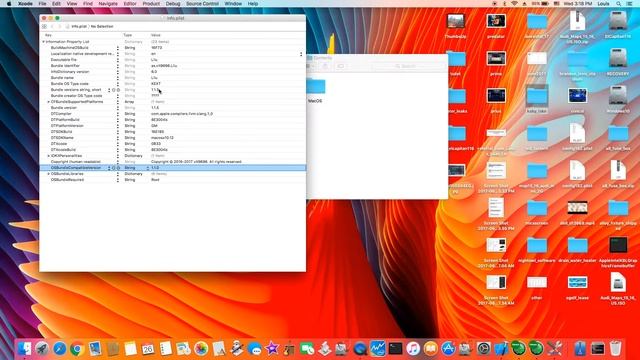640x360 pixels.
Task: Open the Navigate menu
Action: (108, 4)
